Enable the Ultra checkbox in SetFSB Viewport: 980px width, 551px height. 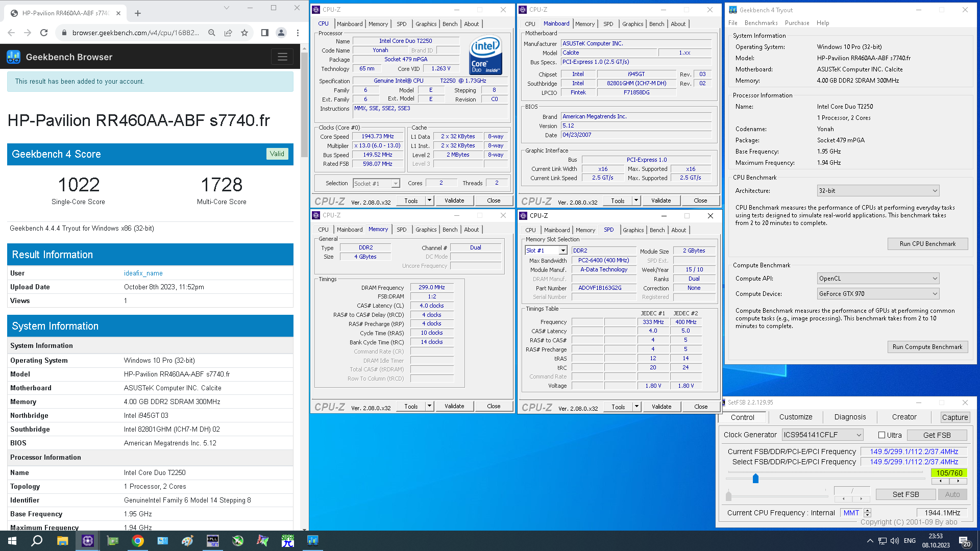click(881, 435)
